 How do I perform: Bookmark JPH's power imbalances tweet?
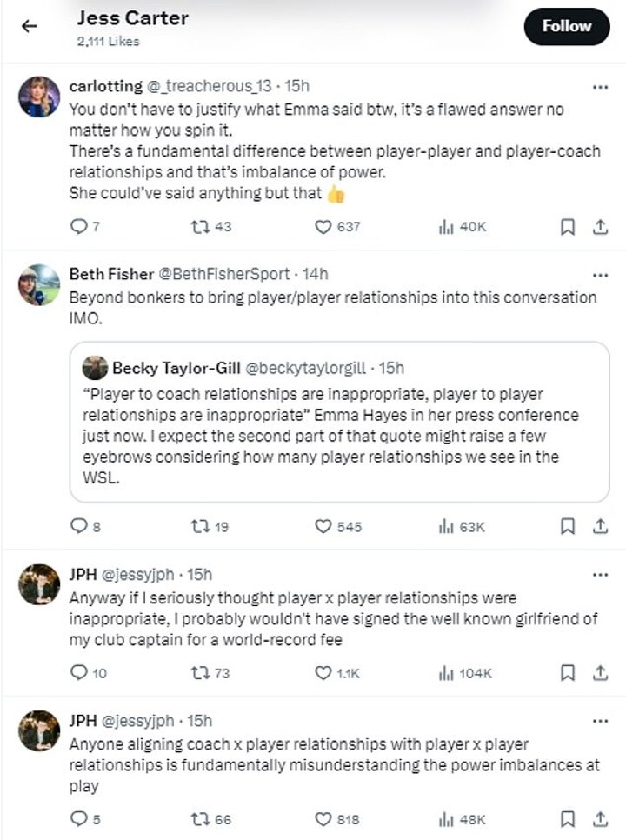[567, 818]
